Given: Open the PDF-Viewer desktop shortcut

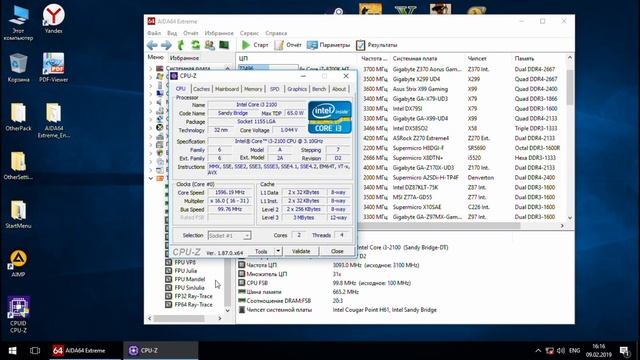Looking at the screenshot, I should [53, 67].
